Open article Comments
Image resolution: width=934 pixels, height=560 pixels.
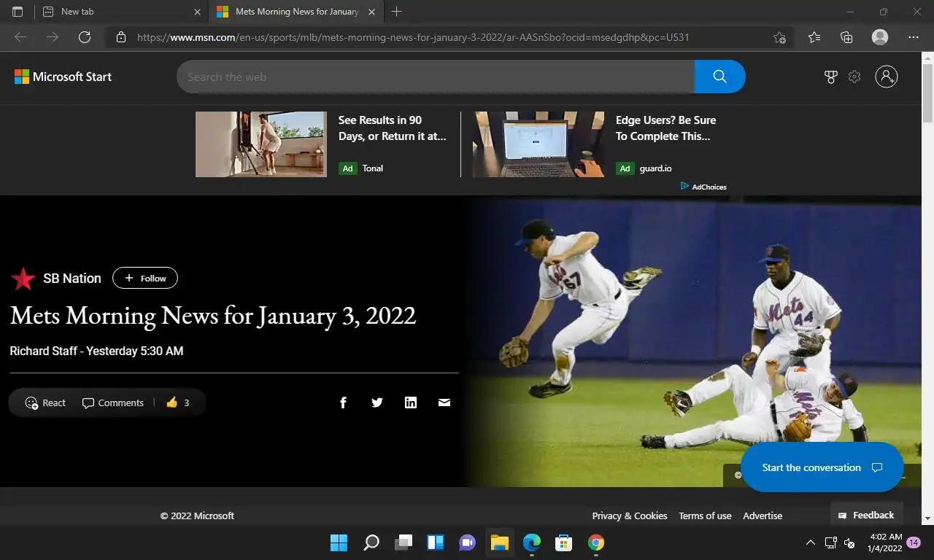click(113, 402)
